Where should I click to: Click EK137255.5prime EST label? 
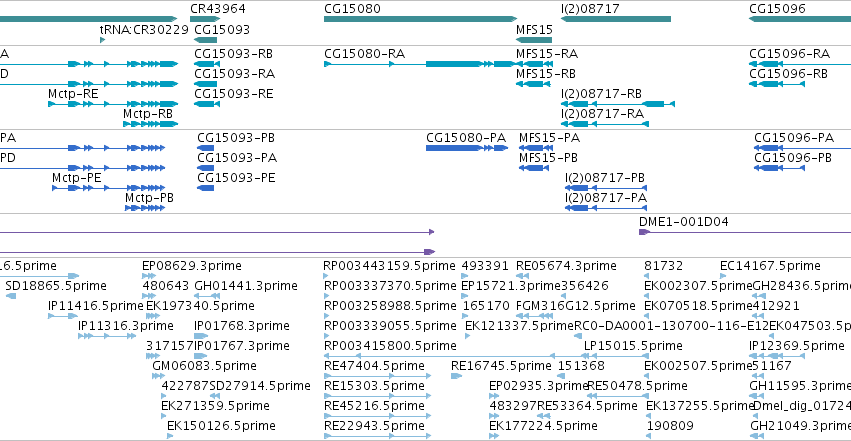pyautogui.click(x=700, y=406)
